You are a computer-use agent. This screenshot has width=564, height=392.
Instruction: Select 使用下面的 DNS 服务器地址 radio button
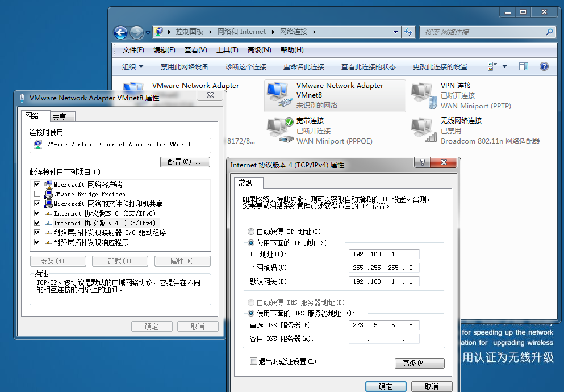pyautogui.click(x=251, y=313)
